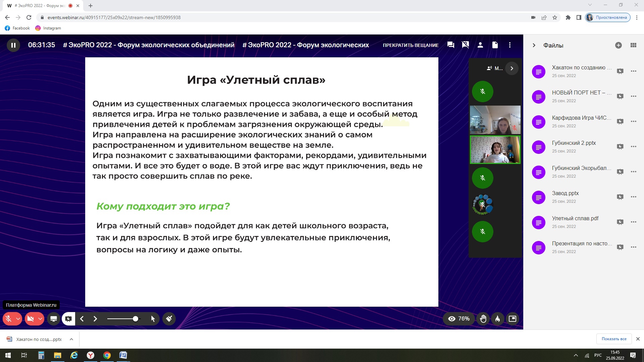Select the pointer cursor tool
Image resolution: width=644 pixels, height=362 pixels.
pyautogui.click(x=153, y=319)
